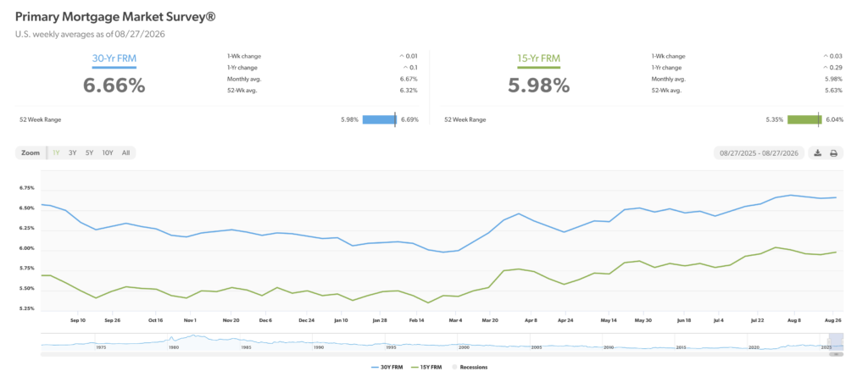Click the 15-Yr 52-Wk avg. 5.63% value

click(834, 90)
